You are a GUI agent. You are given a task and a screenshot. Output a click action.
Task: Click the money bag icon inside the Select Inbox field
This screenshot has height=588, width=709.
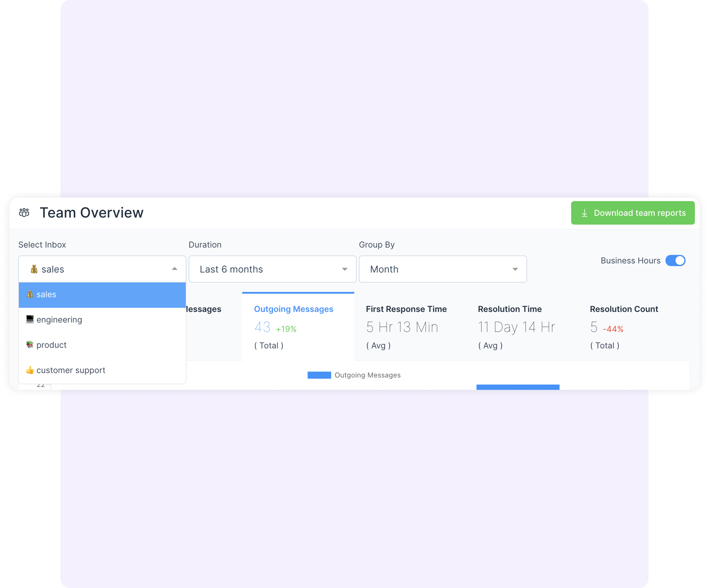(x=34, y=269)
